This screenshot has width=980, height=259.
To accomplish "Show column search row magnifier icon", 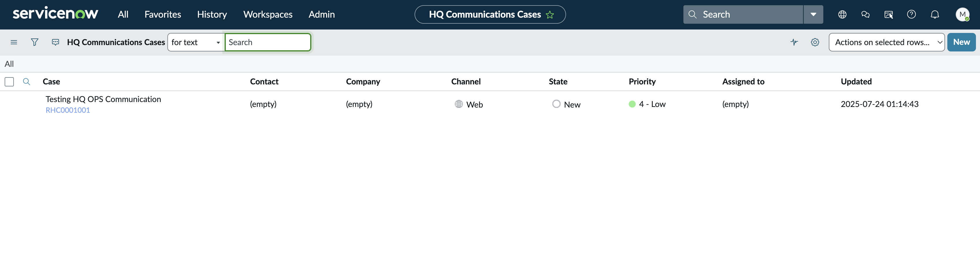I will (x=27, y=82).
